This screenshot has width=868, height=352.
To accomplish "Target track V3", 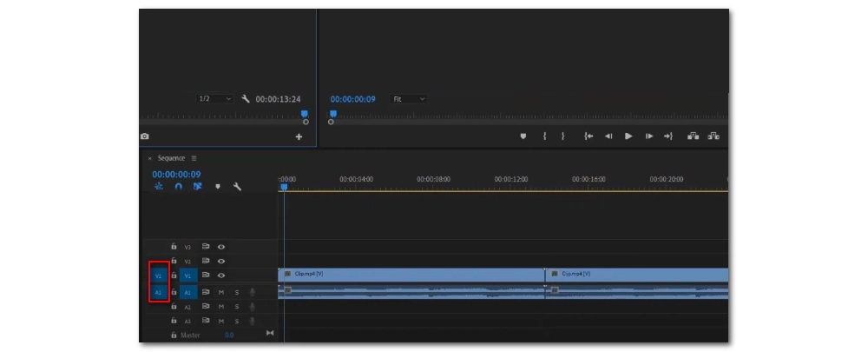I will [x=187, y=247].
